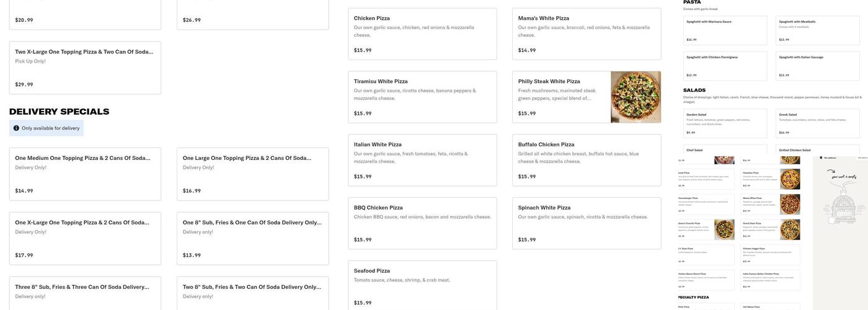Select One 8" Sub, Fries & One Can special
The image size is (868, 310).
[252, 239]
